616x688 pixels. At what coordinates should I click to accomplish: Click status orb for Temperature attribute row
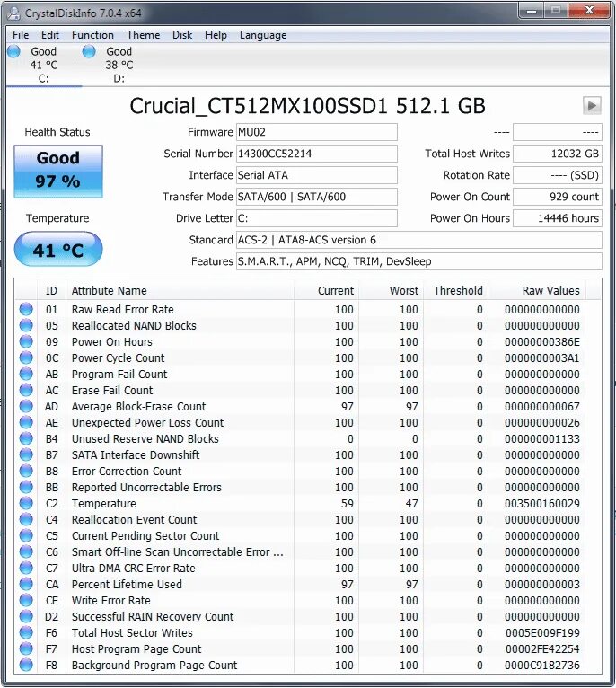[x=26, y=503]
